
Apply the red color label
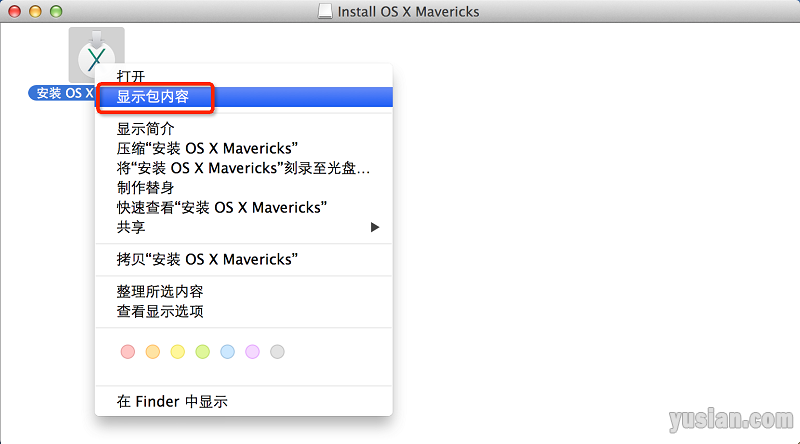click(x=127, y=352)
